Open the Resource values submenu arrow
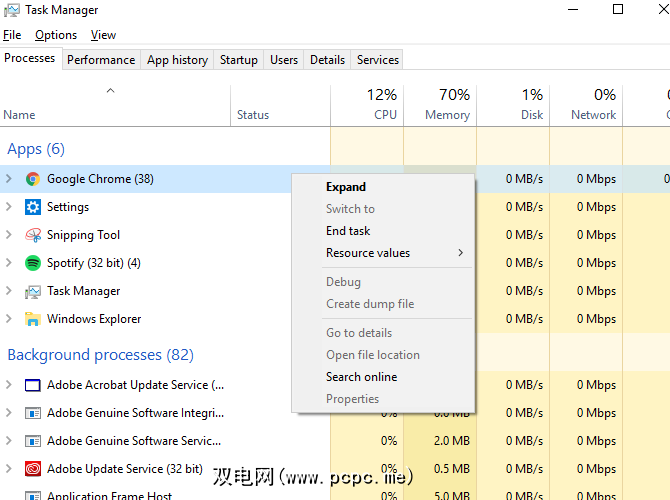Image resolution: width=670 pixels, height=500 pixels. click(x=461, y=253)
